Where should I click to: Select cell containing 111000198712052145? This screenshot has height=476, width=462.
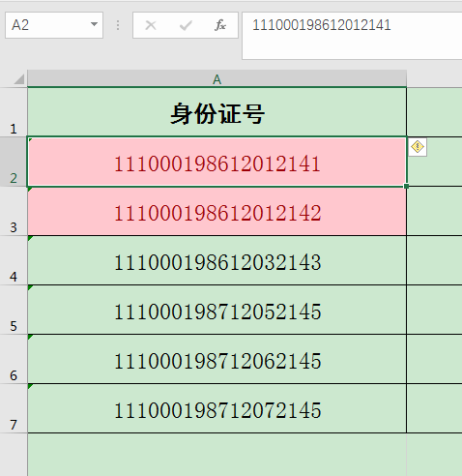217,310
